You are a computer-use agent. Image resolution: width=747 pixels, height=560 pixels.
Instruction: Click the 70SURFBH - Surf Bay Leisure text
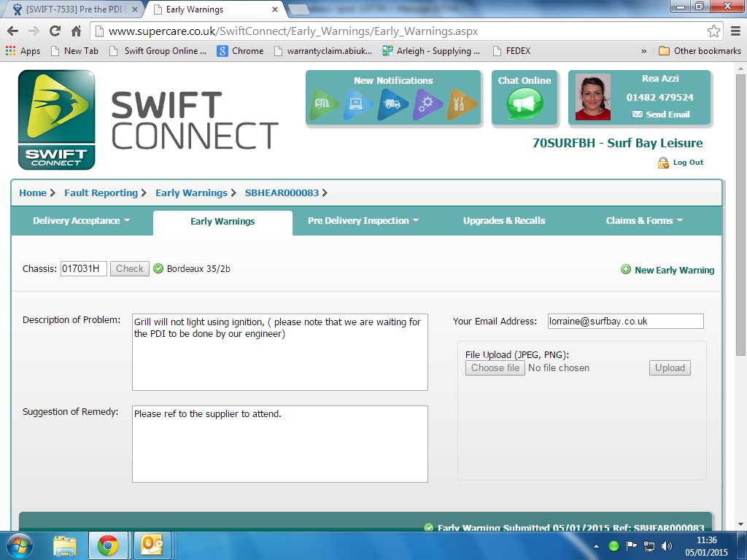pyautogui.click(x=617, y=143)
